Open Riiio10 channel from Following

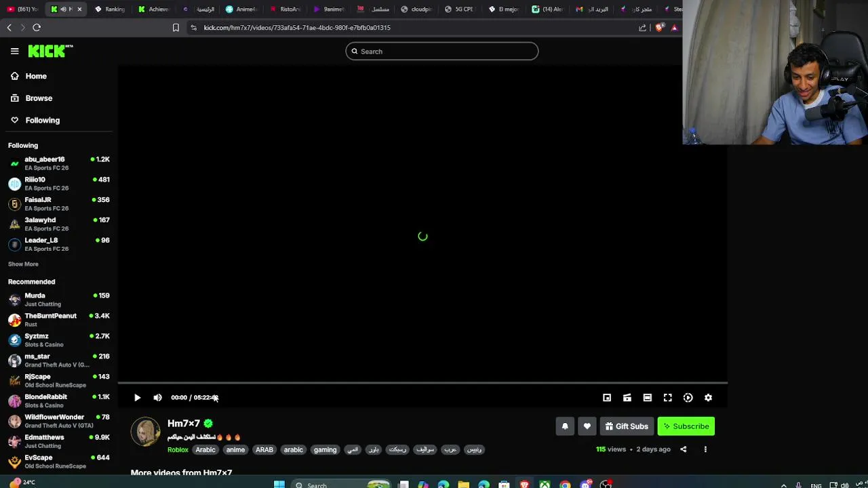point(59,184)
